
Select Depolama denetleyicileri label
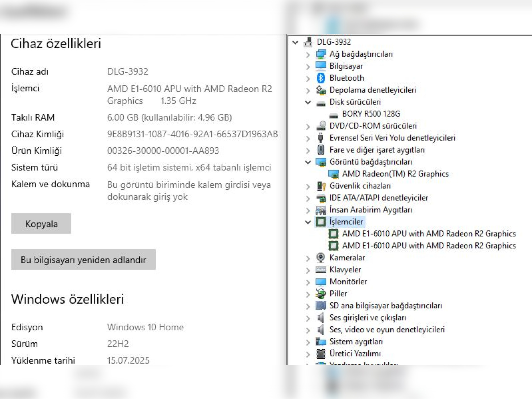click(373, 90)
